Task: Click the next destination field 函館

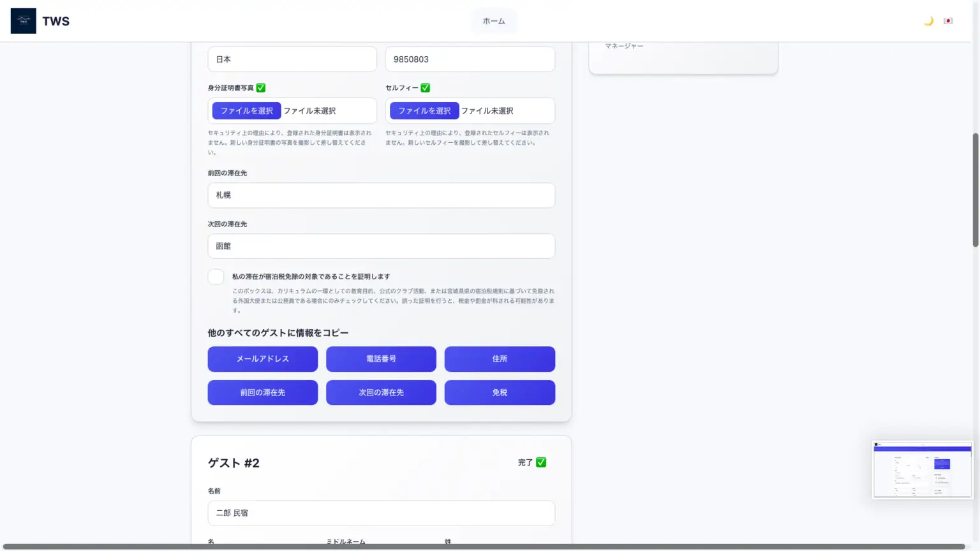Action: click(381, 246)
